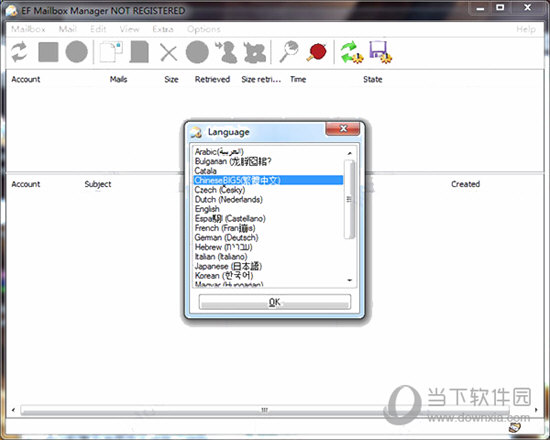Click the green arrows with gear icon

(x=352, y=52)
